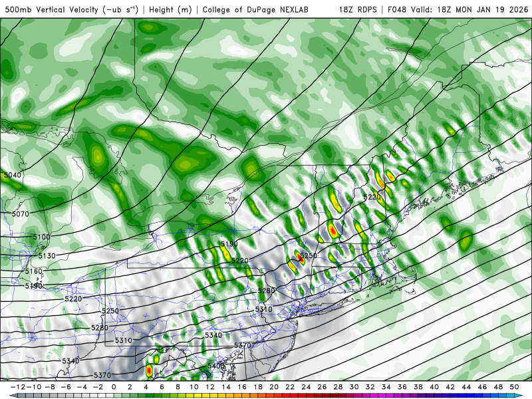
Task: Click the 42 value on color scale
Action: click(x=450, y=387)
